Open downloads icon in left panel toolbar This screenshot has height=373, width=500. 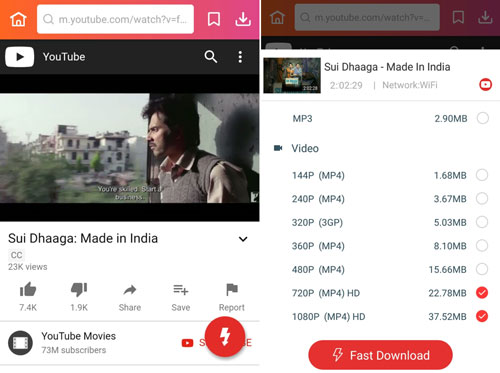243,19
